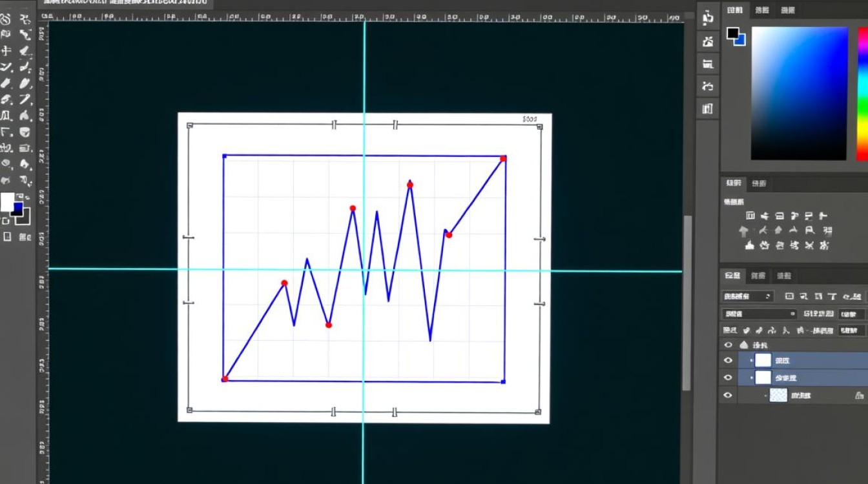Select the bottom-left screen mode icon in toolbox
Screen dimensions: 868x484
[7, 237]
